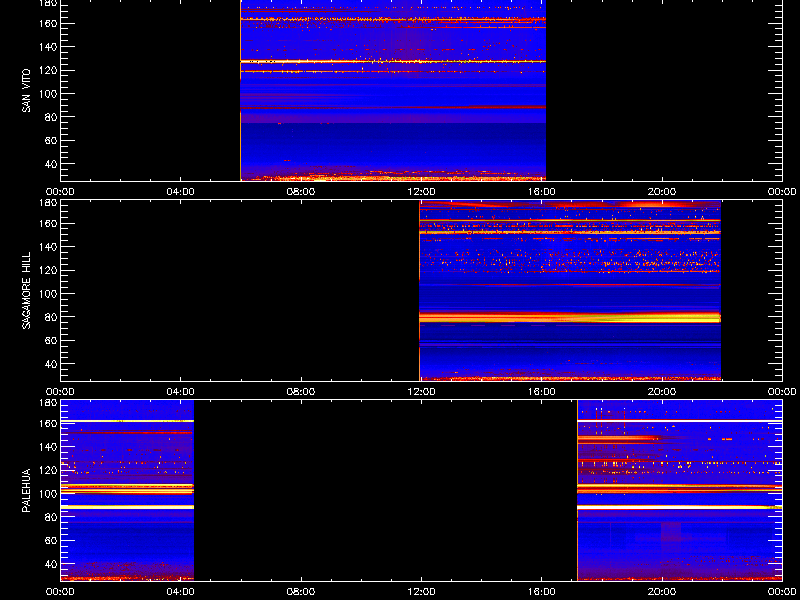Select the 100 tick on Sagamore Hill axis

click(49, 294)
